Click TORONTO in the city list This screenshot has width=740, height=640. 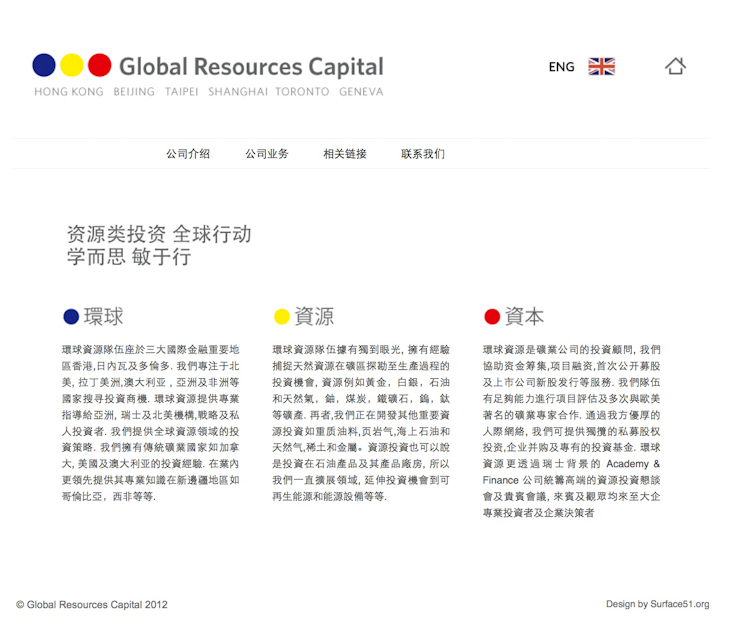tap(303, 92)
